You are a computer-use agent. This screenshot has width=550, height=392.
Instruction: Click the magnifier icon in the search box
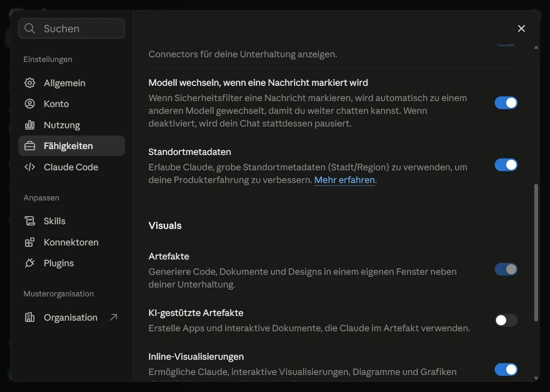point(30,28)
